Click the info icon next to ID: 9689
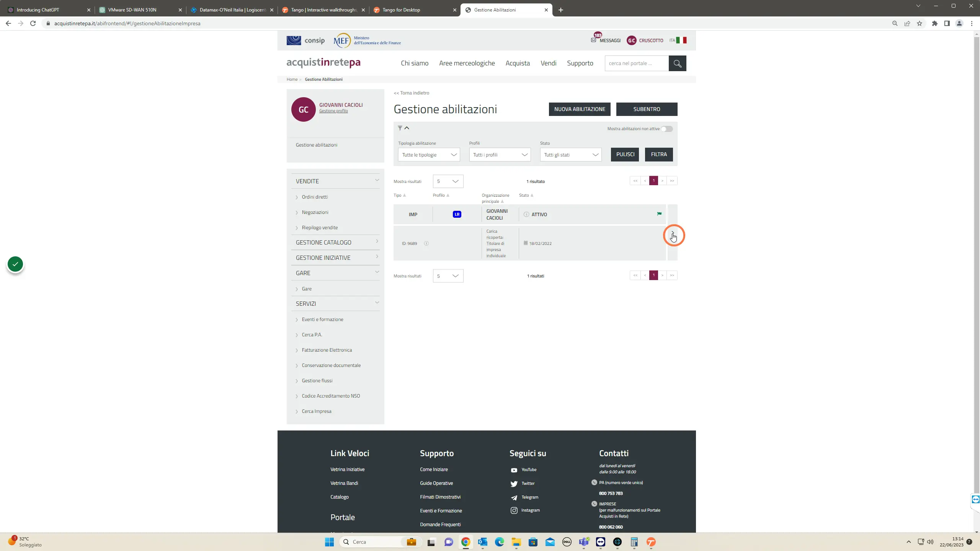Screen dimensions: 980x551 click(426, 244)
